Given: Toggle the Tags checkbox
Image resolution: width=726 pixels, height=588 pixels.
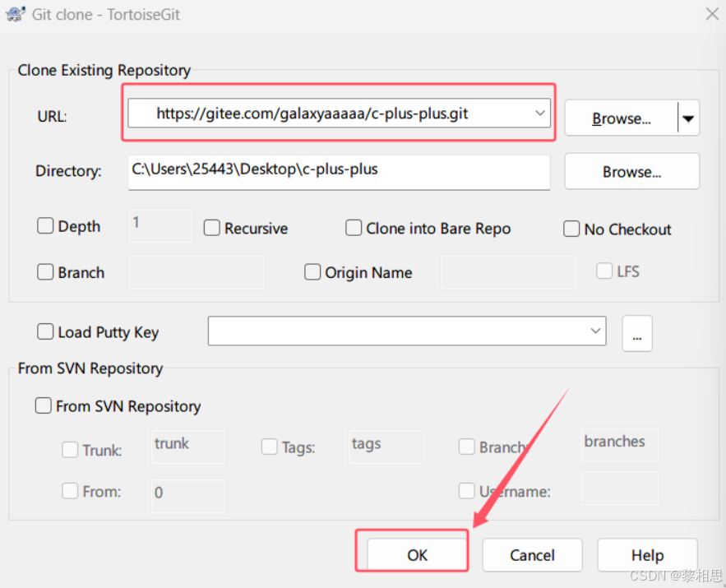Looking at the screenshot, I should point(269,447).
